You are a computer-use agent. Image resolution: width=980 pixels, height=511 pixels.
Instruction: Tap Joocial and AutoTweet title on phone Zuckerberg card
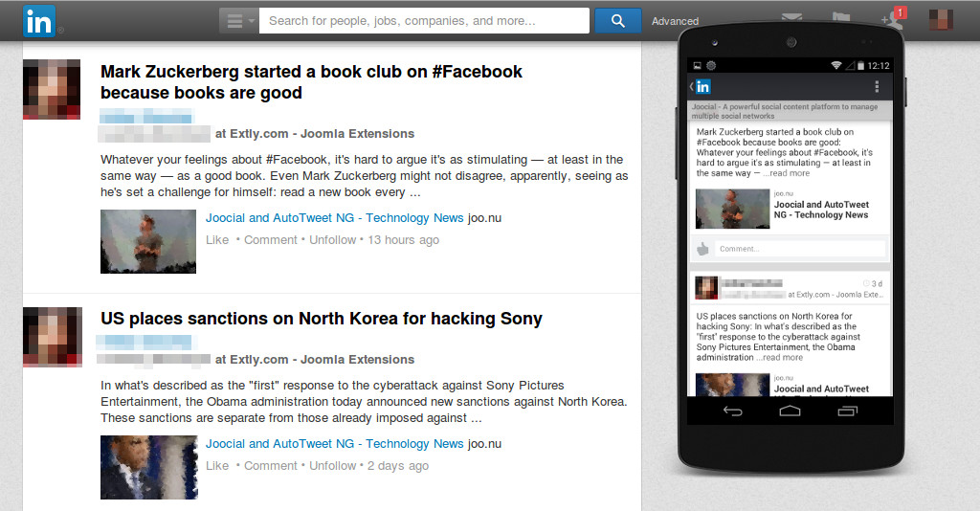(821, 210)
